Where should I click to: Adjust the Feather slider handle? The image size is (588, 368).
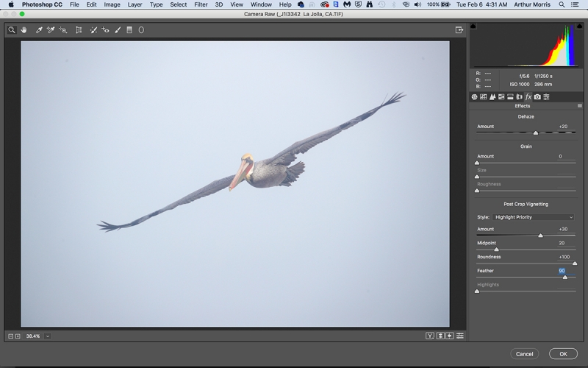(x=565, y=277)
